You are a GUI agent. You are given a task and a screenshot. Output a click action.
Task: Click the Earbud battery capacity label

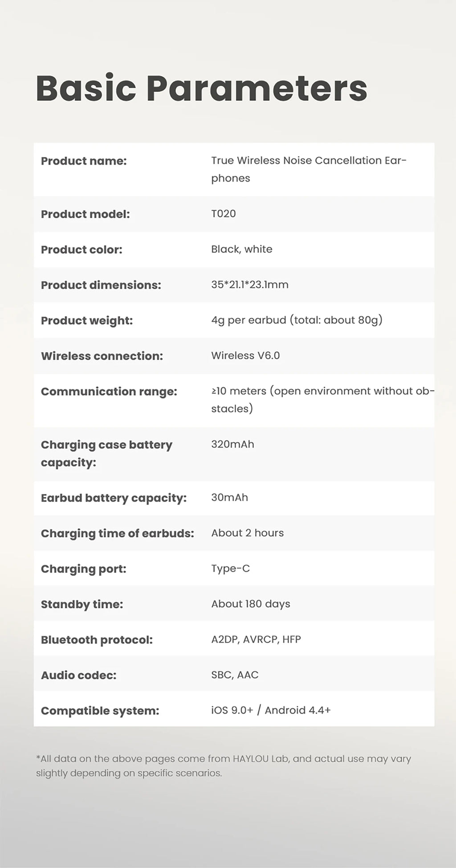(114, 498)
